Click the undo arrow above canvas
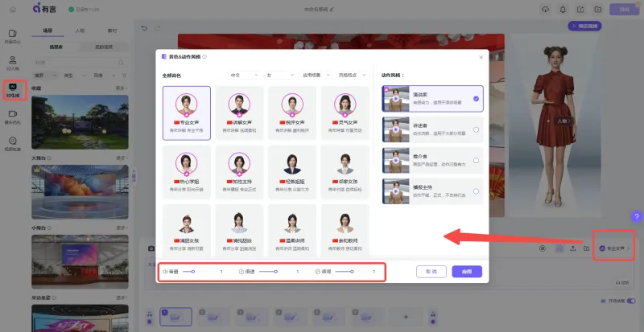This screenshot has width=644, height=332. point(144,28)
